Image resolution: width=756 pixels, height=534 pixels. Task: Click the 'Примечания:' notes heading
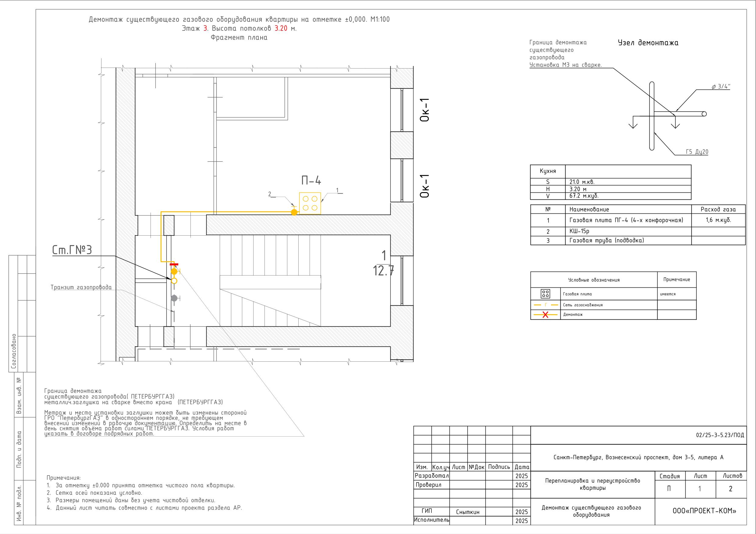[64, 478]
